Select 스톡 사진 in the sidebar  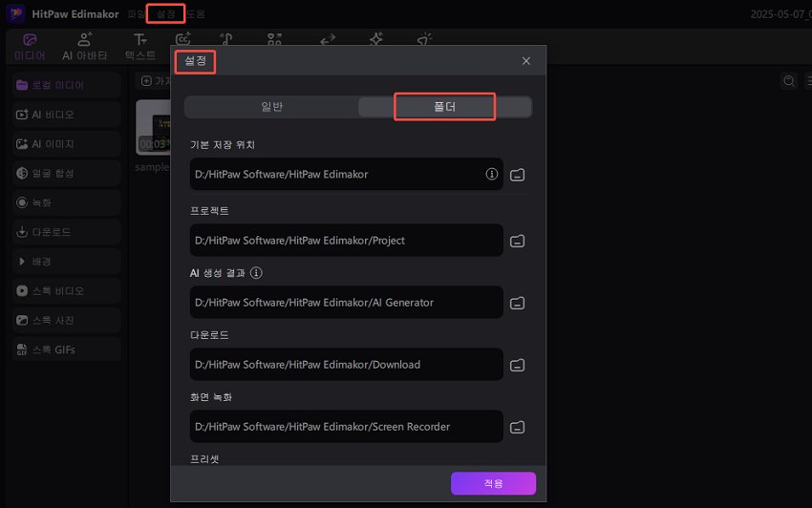[66, 321]
